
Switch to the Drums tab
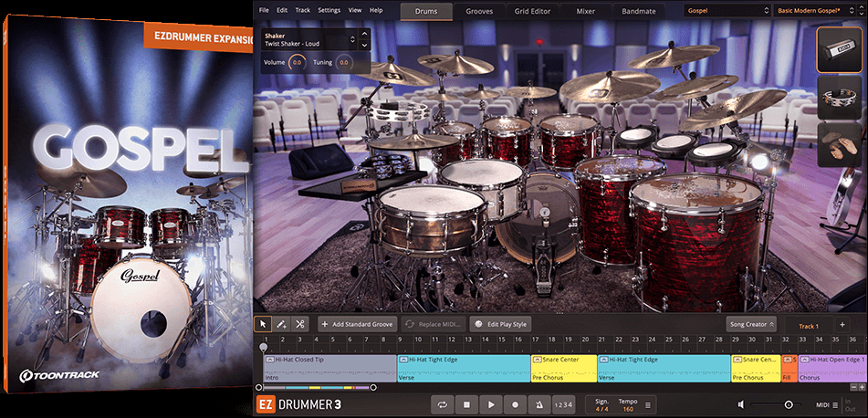(x=425, y=11)
